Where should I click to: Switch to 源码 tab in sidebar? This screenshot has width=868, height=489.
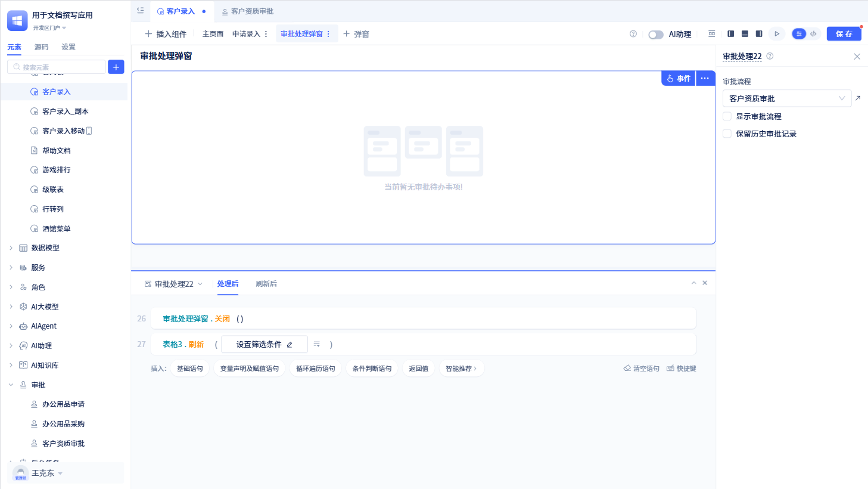click(x=41, y=47)
